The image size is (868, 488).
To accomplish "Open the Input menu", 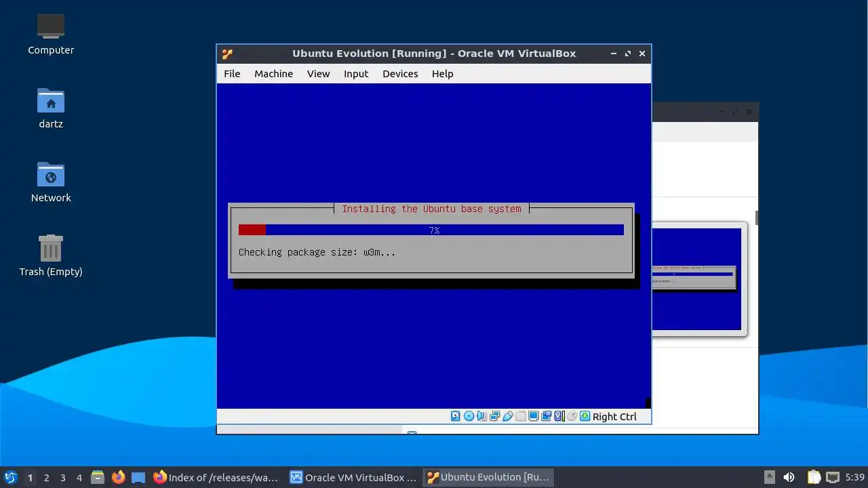I will coord(356,74).
